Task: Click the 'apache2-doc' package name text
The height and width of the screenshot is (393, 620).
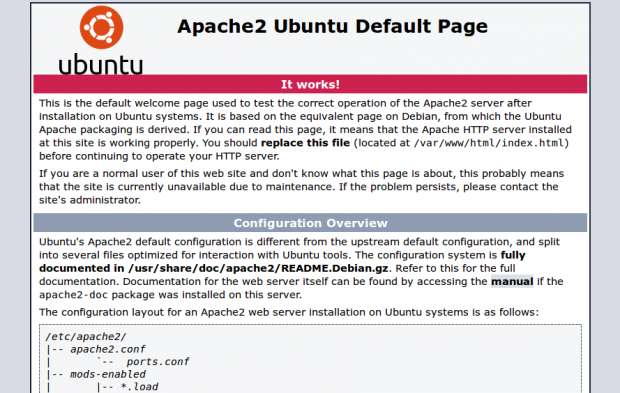Action: [x=73, y=295]
